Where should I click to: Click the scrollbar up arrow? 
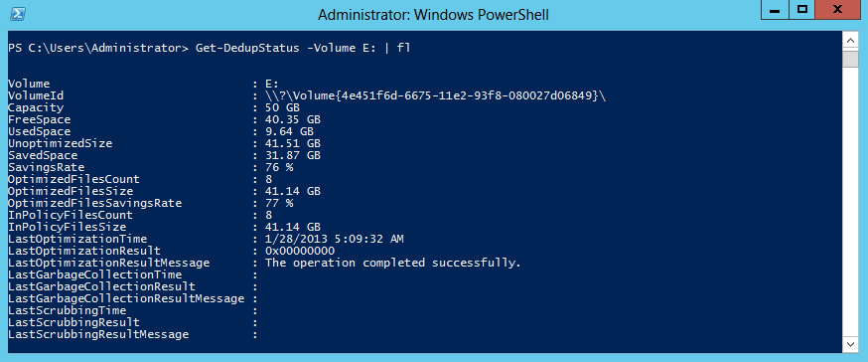coord(850,41)
